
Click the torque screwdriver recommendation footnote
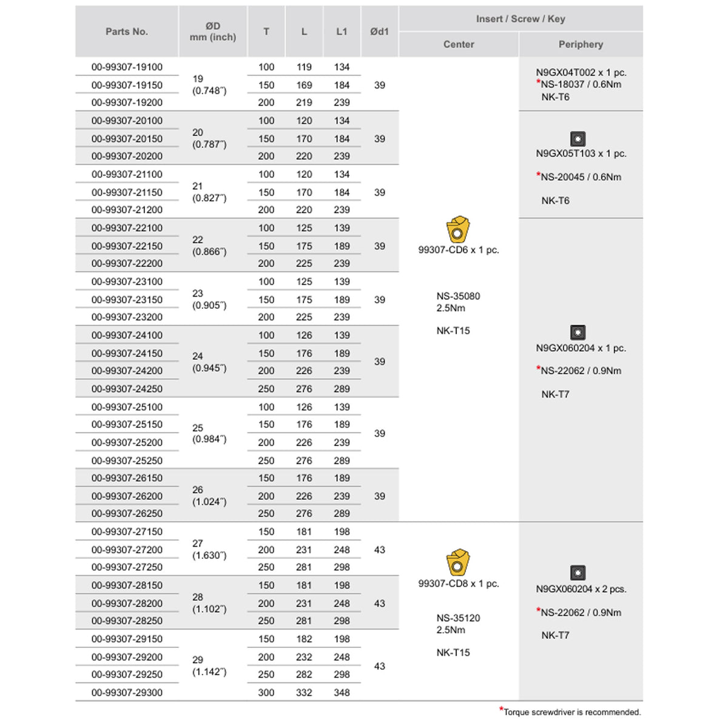[570, 712]
